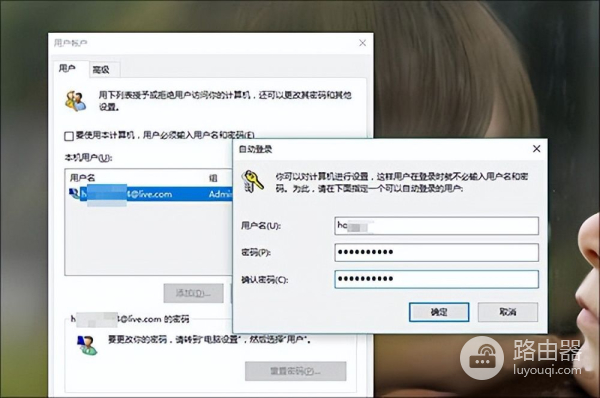Click the 重置密码 button

(x=295, y=371)
